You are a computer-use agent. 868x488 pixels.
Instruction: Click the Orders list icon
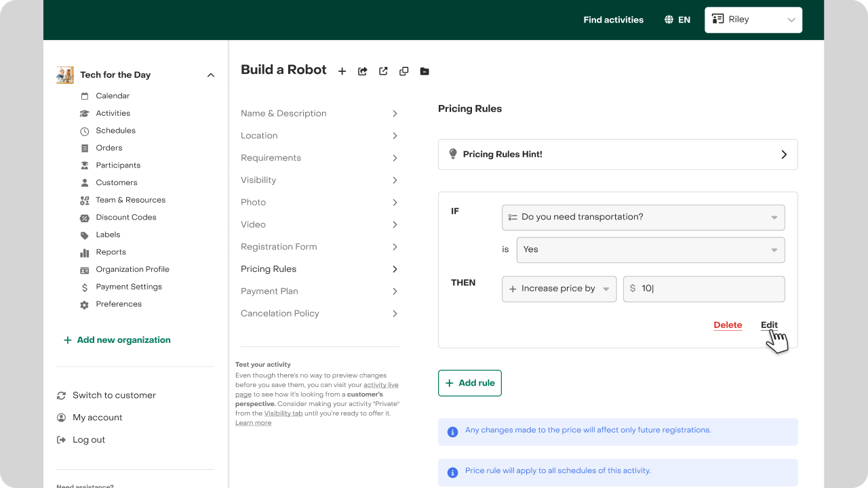coord(85,148)
